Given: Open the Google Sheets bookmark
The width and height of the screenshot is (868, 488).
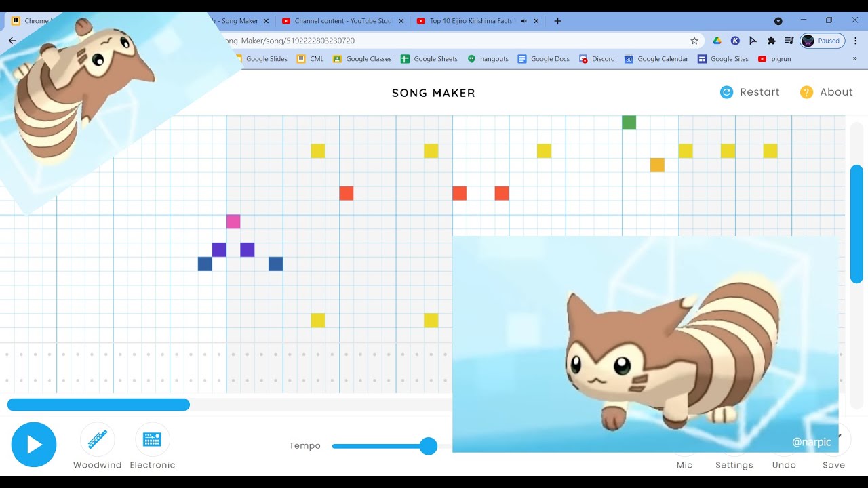Looking at the screenshot, I should pyautogui.click(x=429, y=59).
